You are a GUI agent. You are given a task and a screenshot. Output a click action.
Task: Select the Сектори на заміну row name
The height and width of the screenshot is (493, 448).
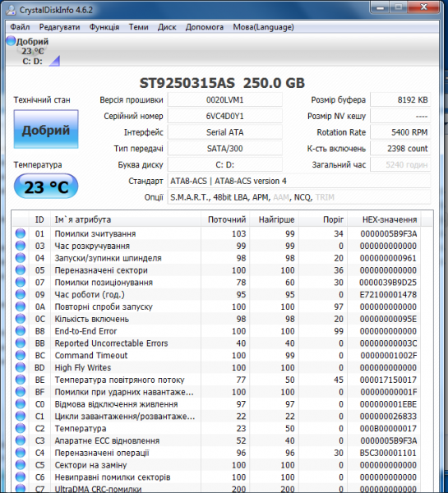tap(90, 465)
